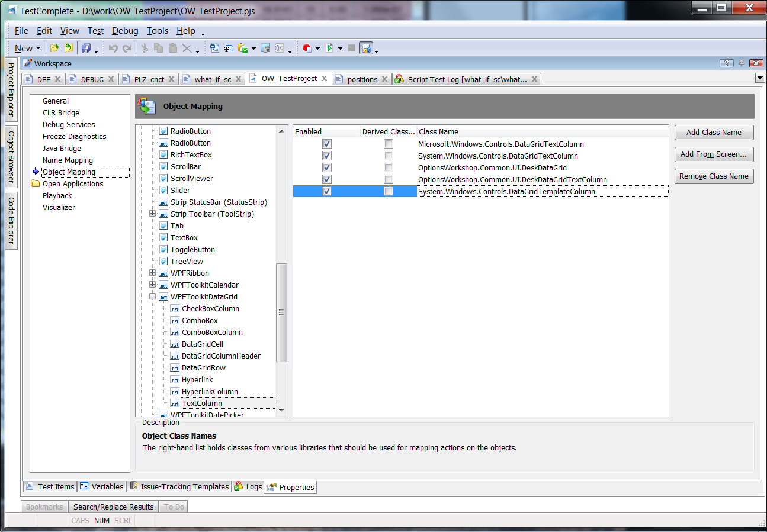Click the Object Spy target icon

[x=228, y=49]
